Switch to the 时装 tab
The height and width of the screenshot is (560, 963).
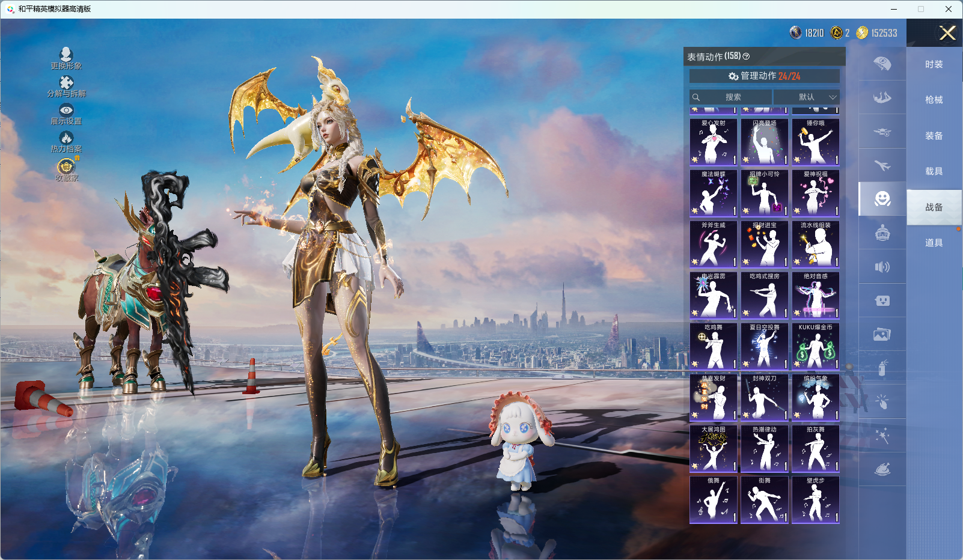click(x=934, y=64)
